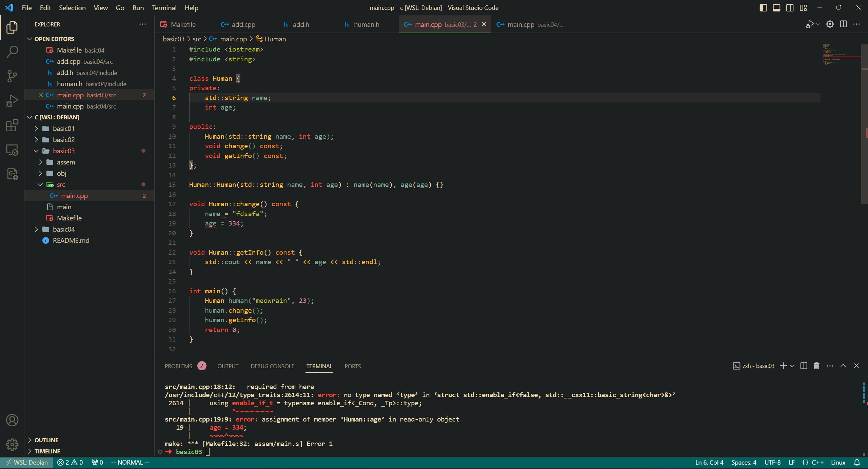Toggle the OUTLINE section in sidebar
868x469 pixels.
click(47, 439)
